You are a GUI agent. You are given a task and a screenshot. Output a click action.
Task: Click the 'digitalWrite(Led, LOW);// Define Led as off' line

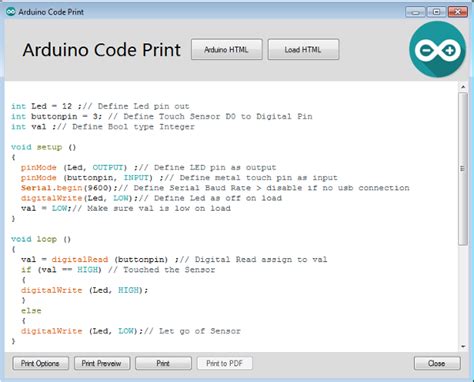tap(151, 198)
